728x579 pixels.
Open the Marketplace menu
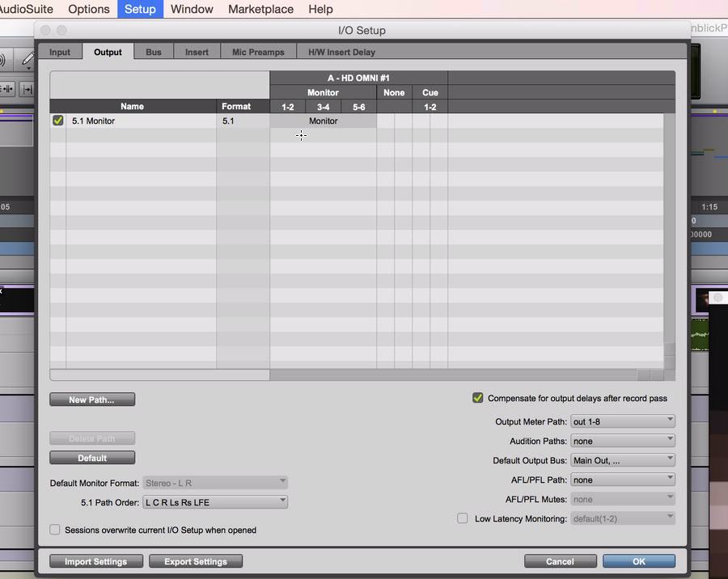260,9
